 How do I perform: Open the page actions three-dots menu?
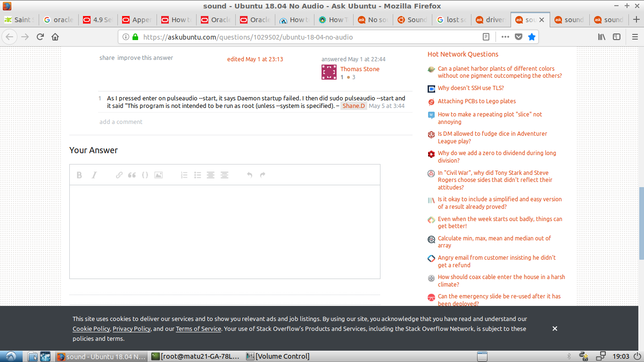[x=505, y=37]
